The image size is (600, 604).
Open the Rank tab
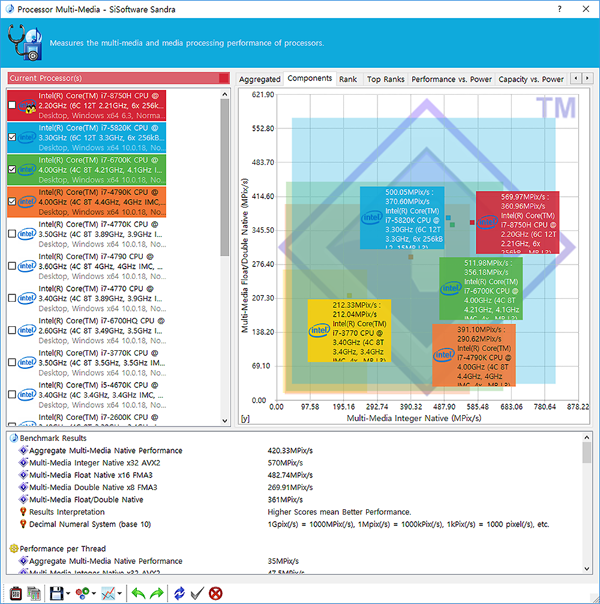pos(348,79)
